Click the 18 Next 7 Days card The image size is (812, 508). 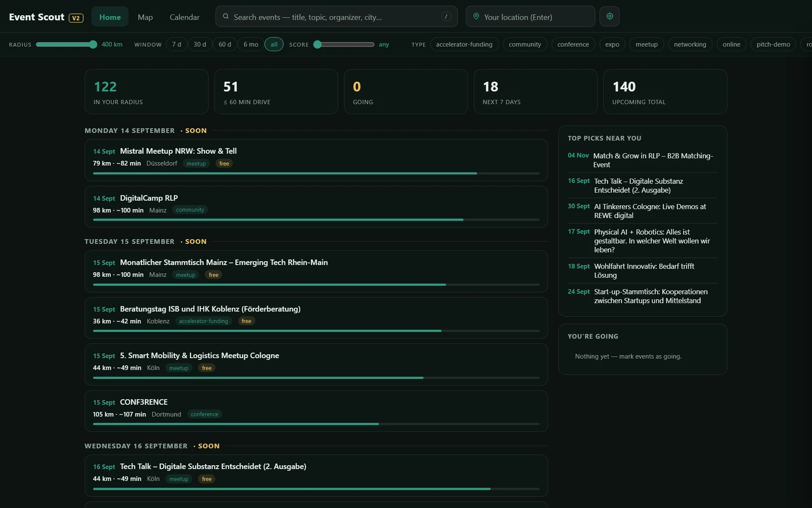535,91
